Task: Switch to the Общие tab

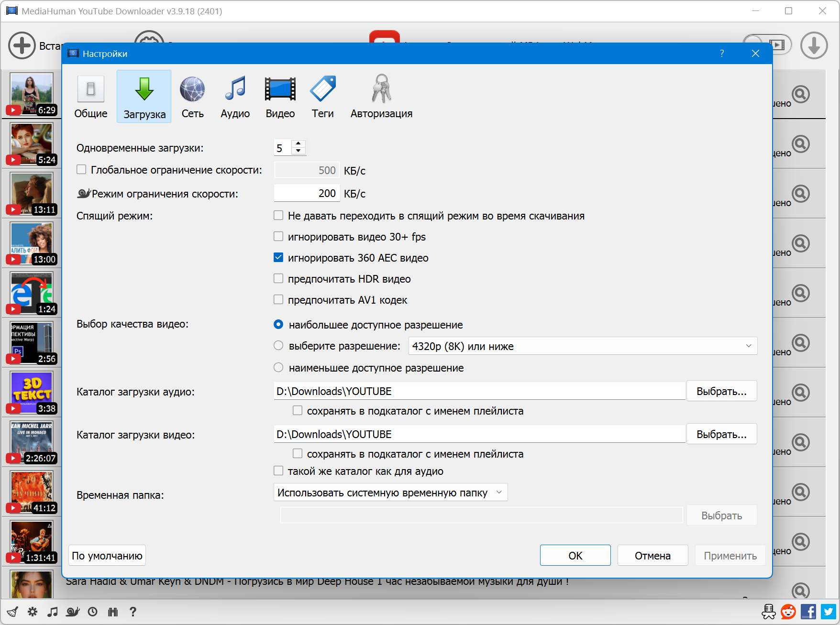Action: tap(91, 97)
